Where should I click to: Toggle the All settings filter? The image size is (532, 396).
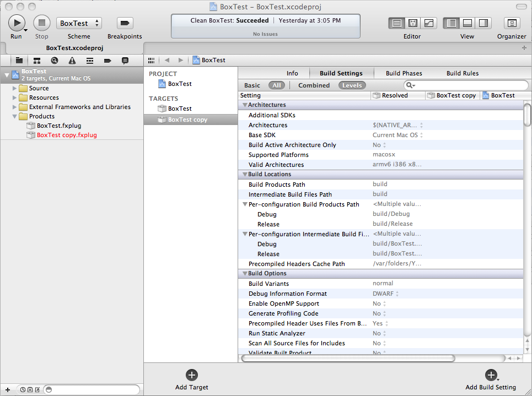(277, 85)
